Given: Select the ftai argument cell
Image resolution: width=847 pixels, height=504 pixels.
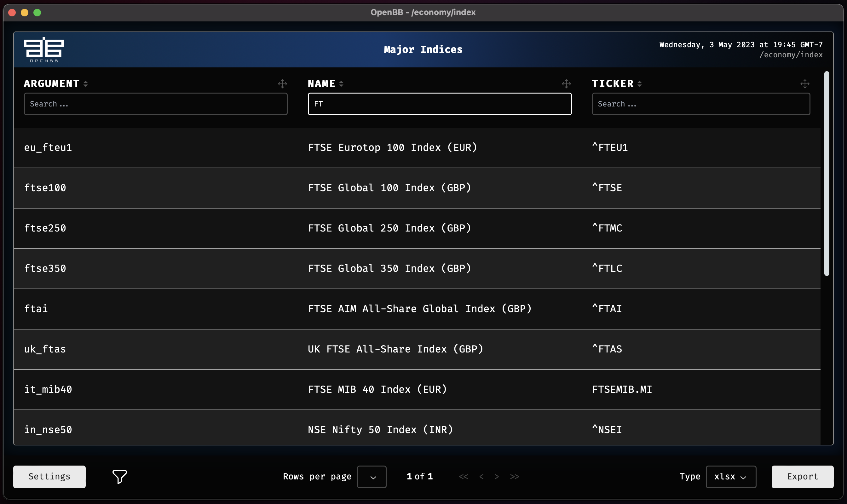Looking at the screenshot, I should pos(36,309).
